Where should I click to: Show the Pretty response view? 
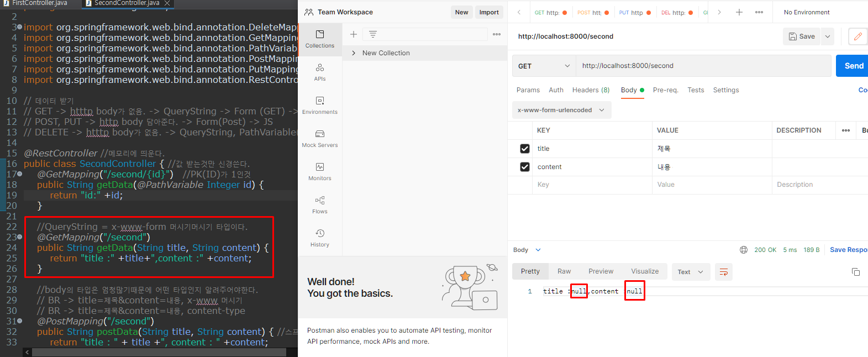coord(530,271)
